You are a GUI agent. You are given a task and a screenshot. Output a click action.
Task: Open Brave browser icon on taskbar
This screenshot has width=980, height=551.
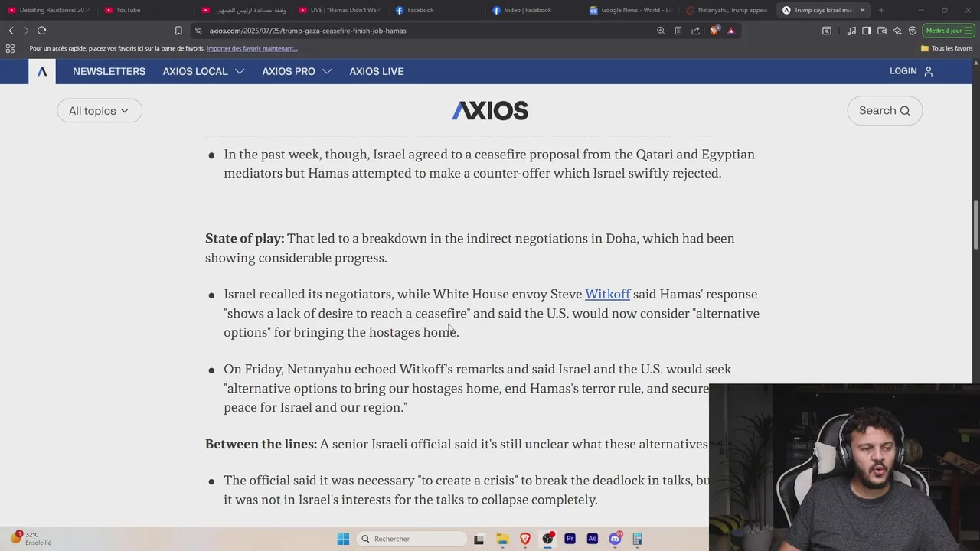(x=525, y=539)
